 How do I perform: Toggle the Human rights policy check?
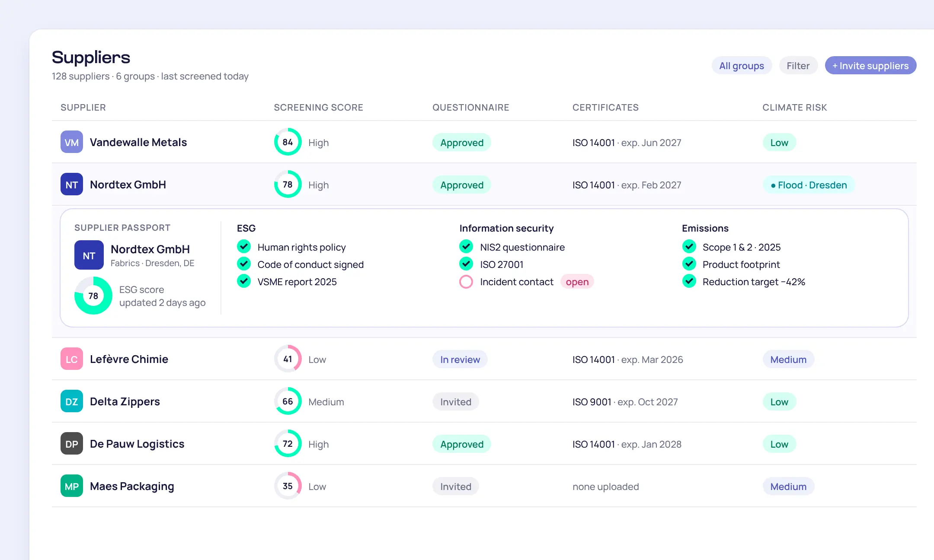tap(244, 247)
